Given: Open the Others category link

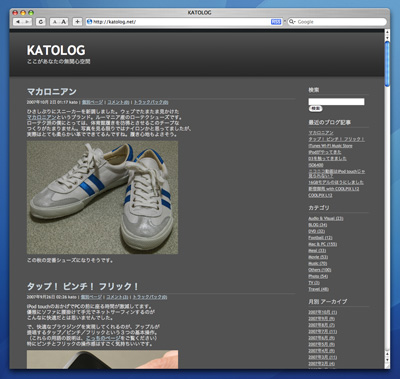Looking at the screenshot, I should (320, 270).
